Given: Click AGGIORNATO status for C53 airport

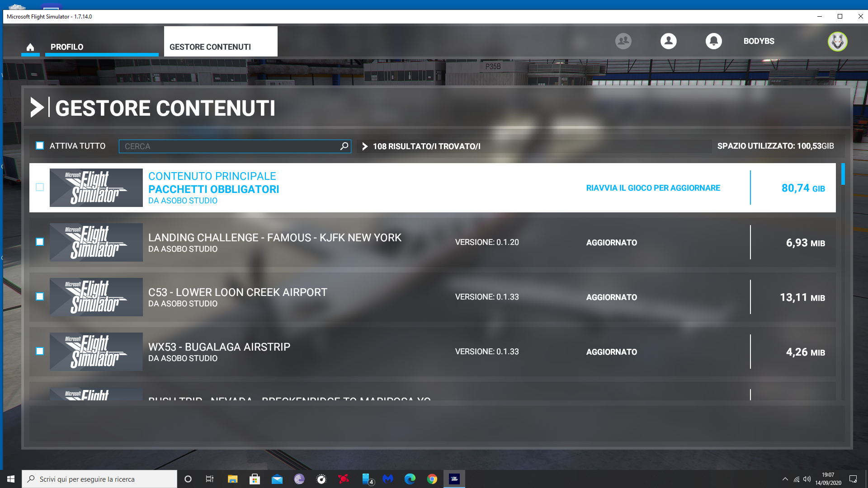Looking at the screenshot, I should coord(611,297).
